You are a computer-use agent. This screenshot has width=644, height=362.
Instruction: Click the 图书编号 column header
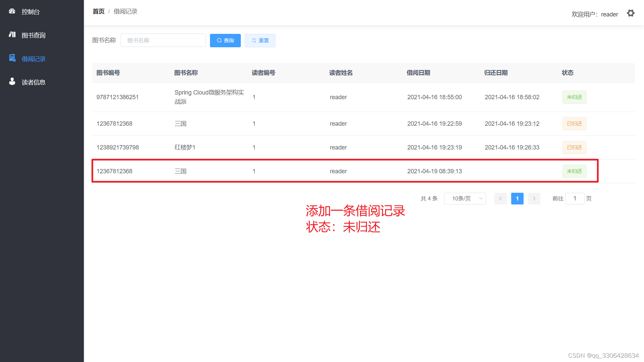click(x=108, y=73)
